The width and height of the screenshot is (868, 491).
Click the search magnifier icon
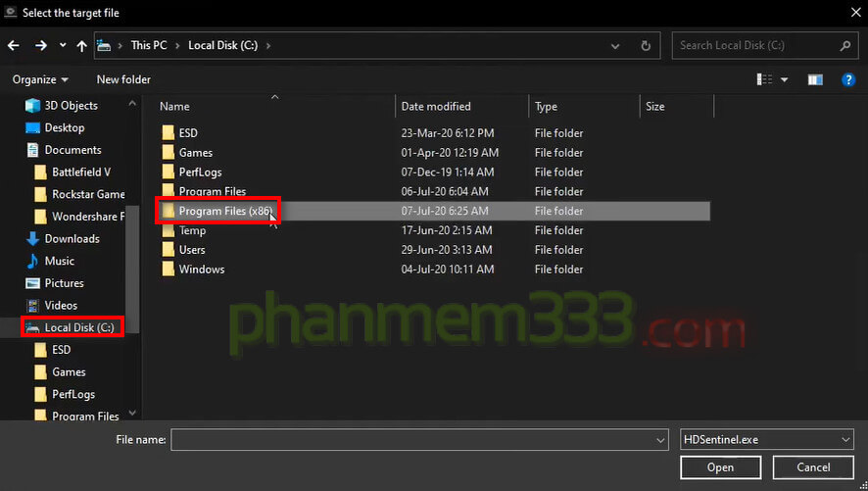(845, 45)
